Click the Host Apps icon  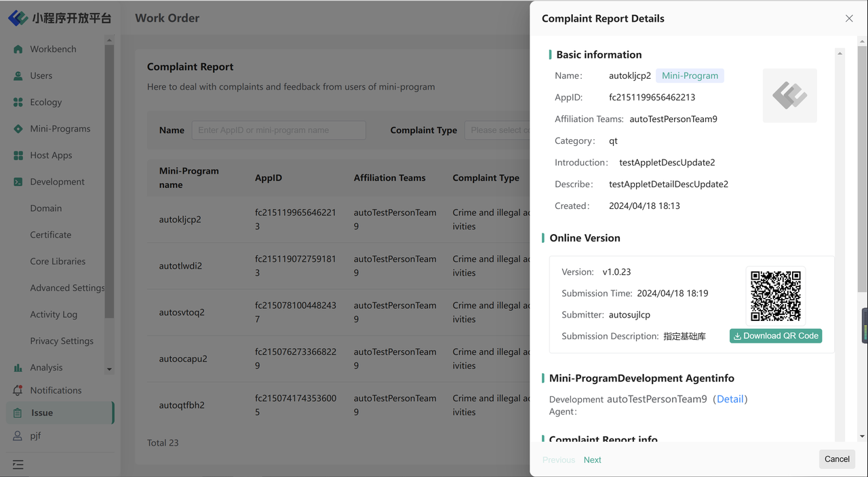[18, 155]
